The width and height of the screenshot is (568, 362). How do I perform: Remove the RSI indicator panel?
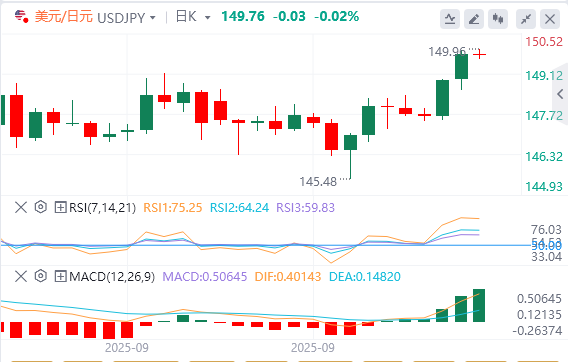tap(21, 208)
